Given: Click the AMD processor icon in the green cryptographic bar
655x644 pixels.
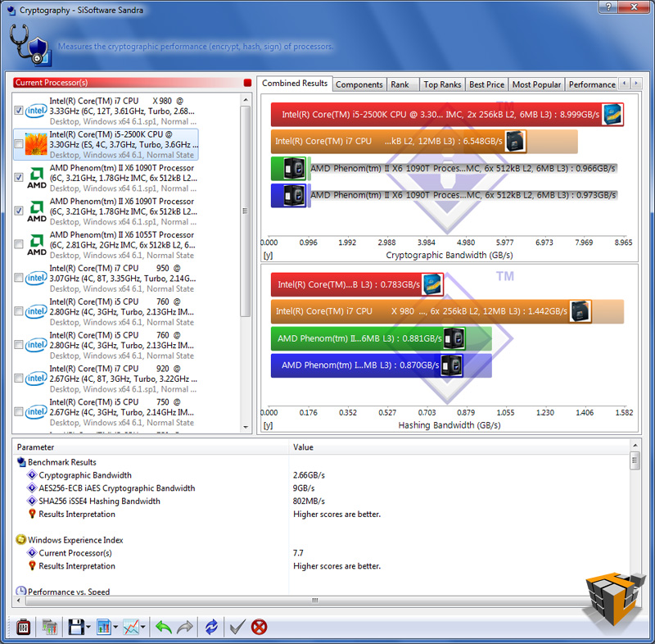Looking at the screenshot, I should (x=295, y=169).
